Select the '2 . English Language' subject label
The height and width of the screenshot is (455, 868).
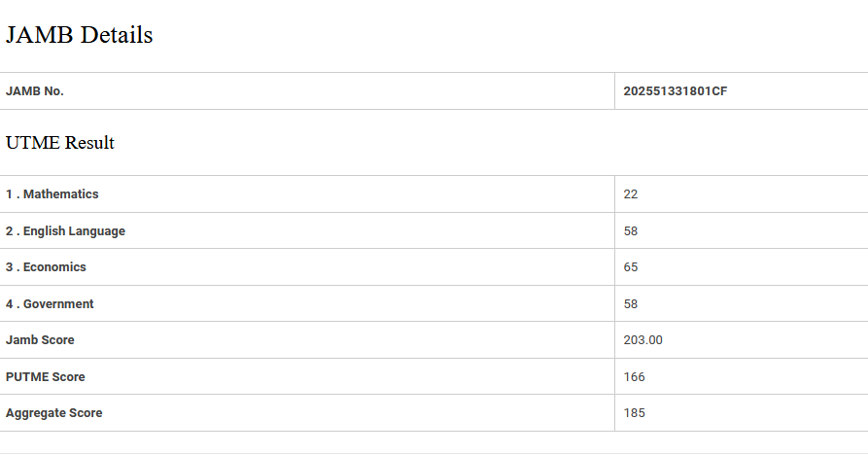[x=65, y=231]
